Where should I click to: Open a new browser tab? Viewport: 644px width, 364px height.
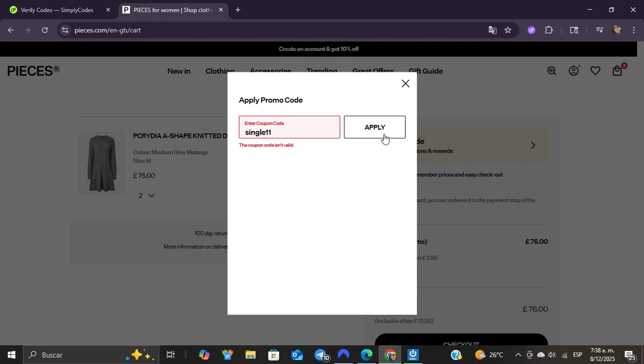(238, 10)
